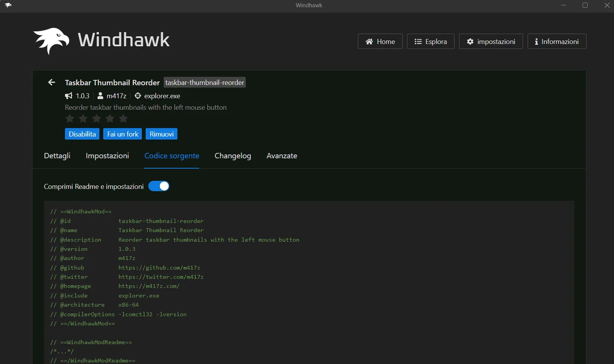Switch to the Dettagli tab

coord(57,156)
